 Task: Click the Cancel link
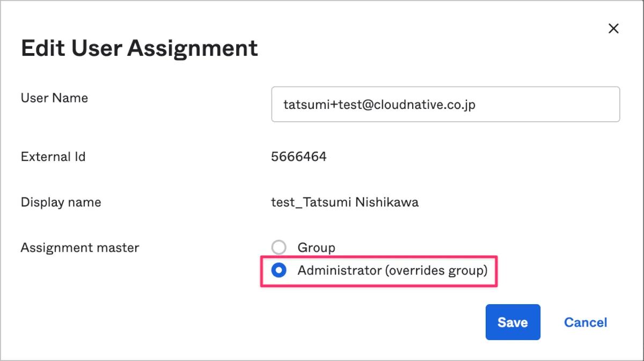pyautogui.click(x=586, y=322)
